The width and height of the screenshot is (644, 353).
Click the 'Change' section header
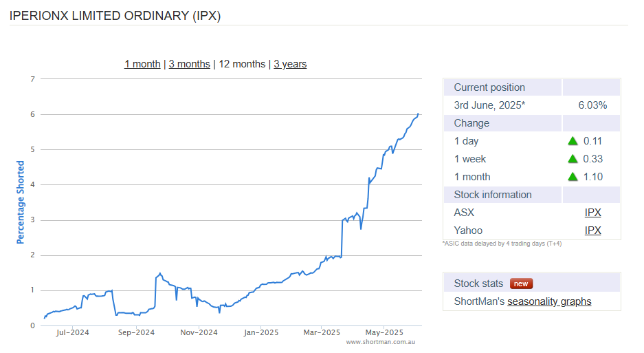tap(471, 123)
